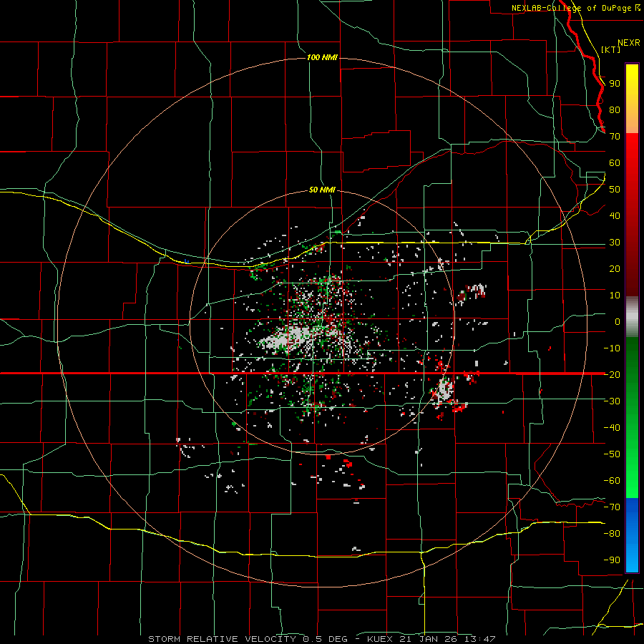Pick the dark green segment of the color bar
Screen dimensions: 644x644
pos(632,357)
